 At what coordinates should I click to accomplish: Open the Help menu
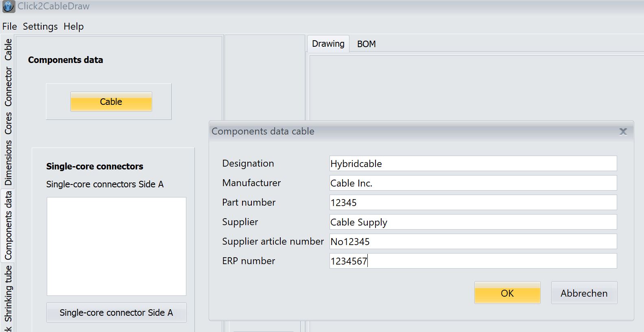tap(74, 26)
